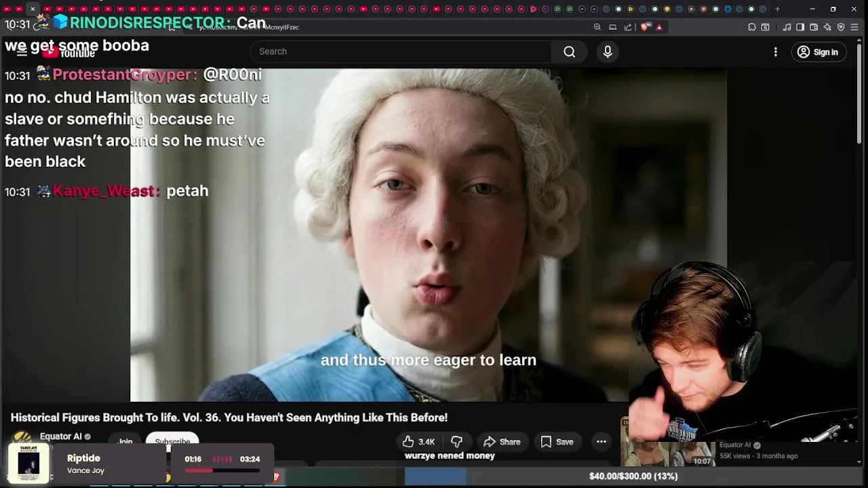Image resolution: width=868 pixels, height=488 pixels.
Task: Save the video to a playlist
Action: tap(557, 442)
